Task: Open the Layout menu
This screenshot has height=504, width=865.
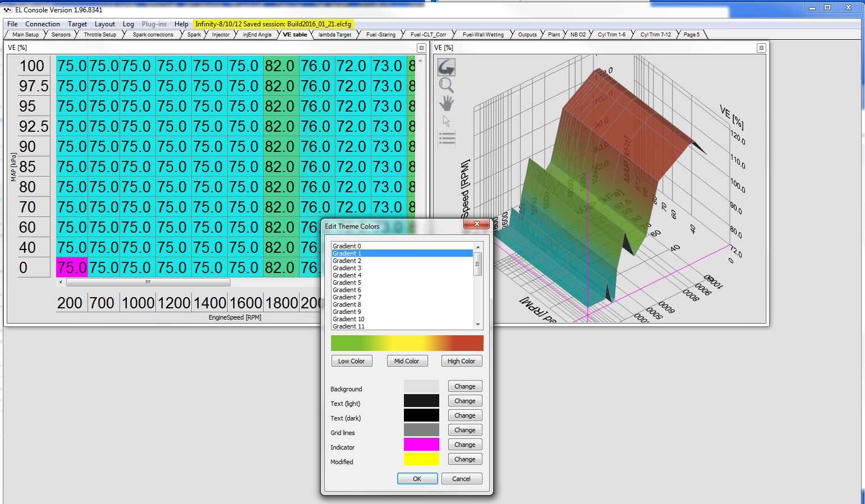Action: click(104, 24)
